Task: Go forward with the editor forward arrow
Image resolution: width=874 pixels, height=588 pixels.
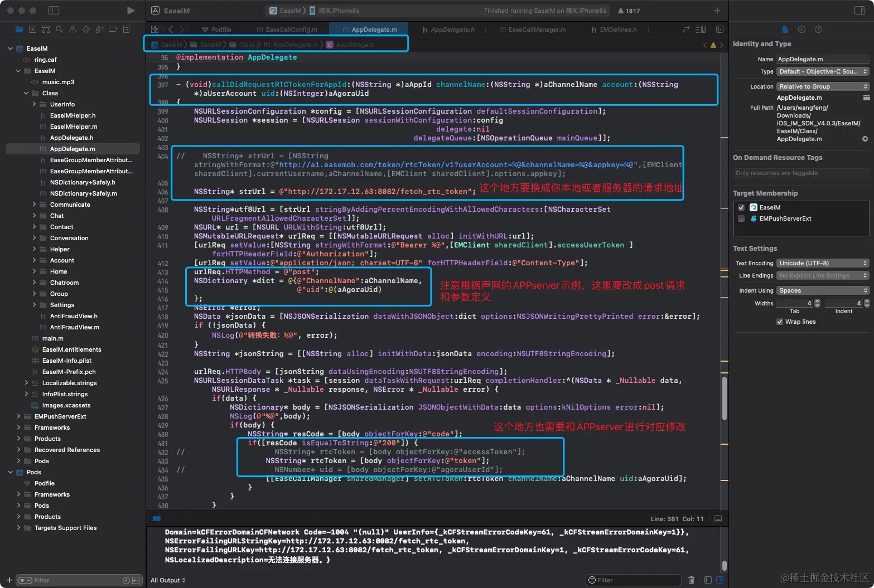Action: [182, 30]
